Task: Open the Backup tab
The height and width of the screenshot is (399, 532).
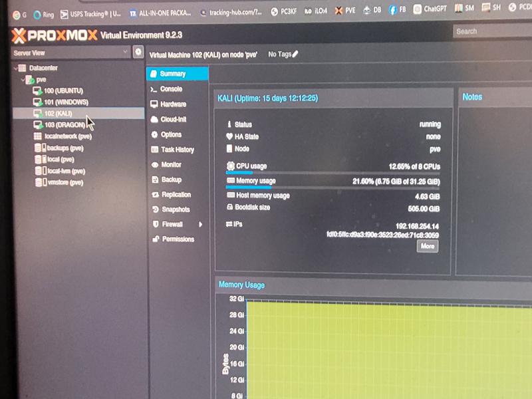Action: (178, 180)
